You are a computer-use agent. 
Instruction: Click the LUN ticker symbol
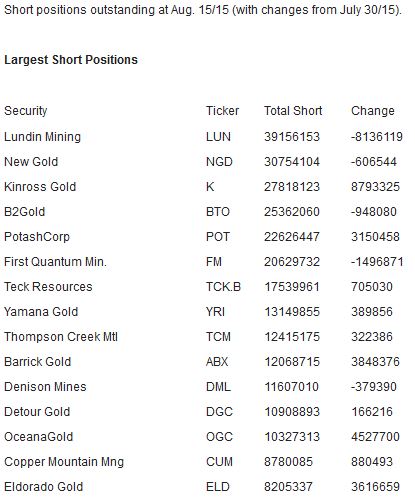(x=218, y=137)
